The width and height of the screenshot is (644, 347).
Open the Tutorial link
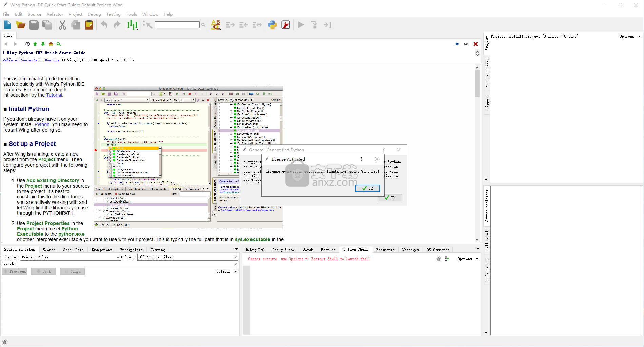[x=54, y=95]
